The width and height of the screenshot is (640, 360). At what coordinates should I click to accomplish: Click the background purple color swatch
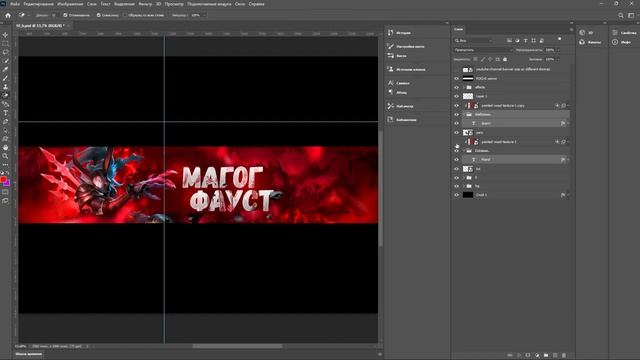point(7,184)
